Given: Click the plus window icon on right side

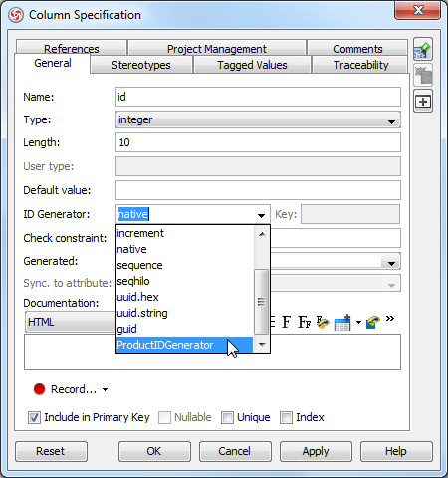Looking at the screenshot, I should click(423, 101).
